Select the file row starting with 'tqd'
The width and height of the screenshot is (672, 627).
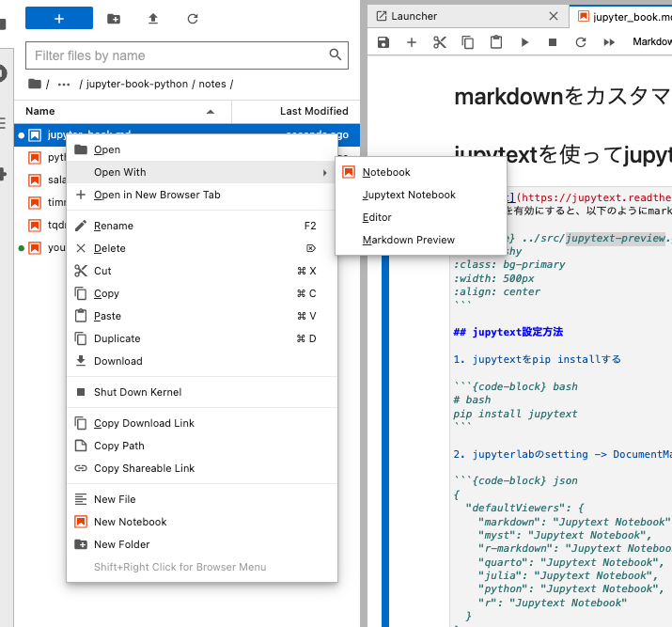coord(40,225)
